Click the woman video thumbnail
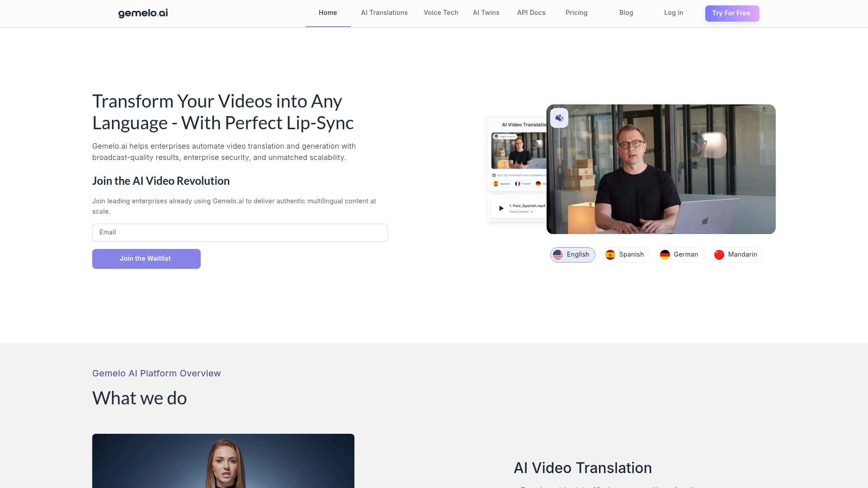The width and height of the screenshot is (868, 488). point(223,461)
